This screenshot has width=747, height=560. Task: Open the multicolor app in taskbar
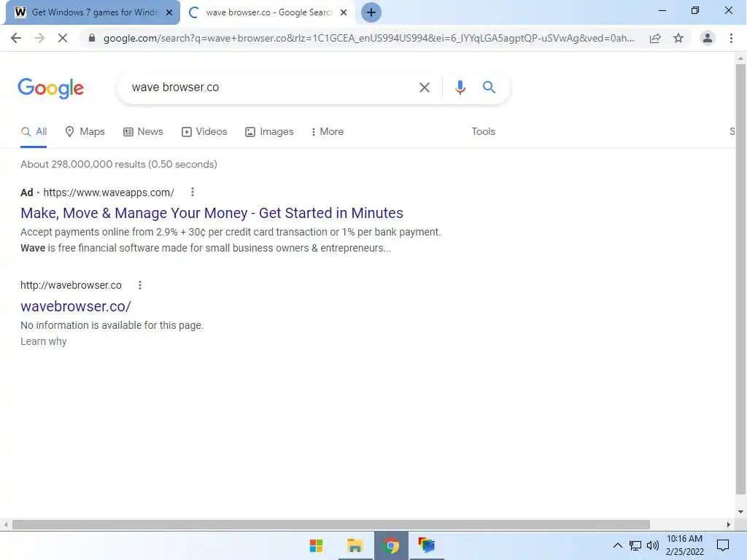(x=427, y=545)
